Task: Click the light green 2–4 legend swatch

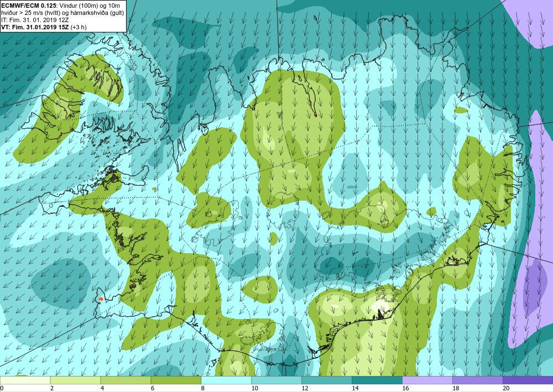Action: 75,380
